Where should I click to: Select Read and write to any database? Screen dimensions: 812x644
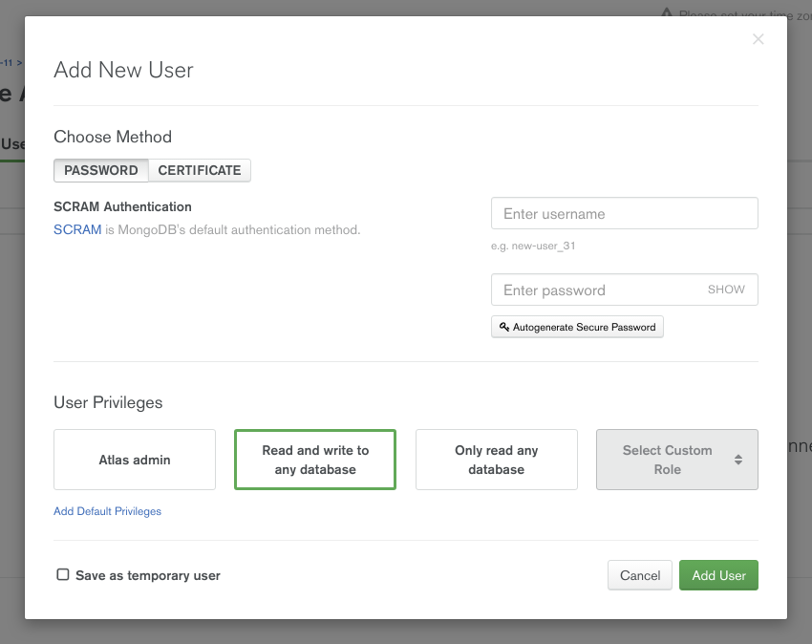click(x=315, y=460)
